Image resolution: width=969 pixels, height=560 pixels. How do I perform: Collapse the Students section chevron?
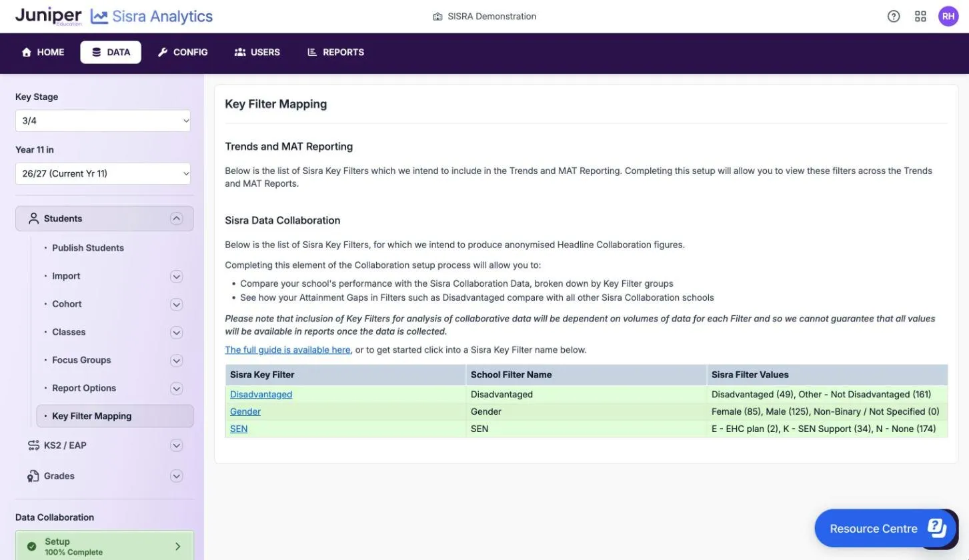(176, 219)
